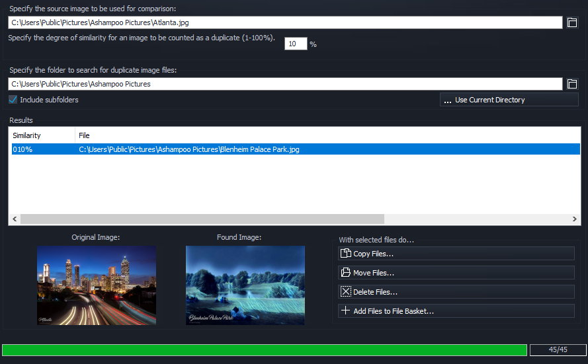Uncheck Include subfolders checkbox
This screenshot has width=588, height=364.
point(13,100)
